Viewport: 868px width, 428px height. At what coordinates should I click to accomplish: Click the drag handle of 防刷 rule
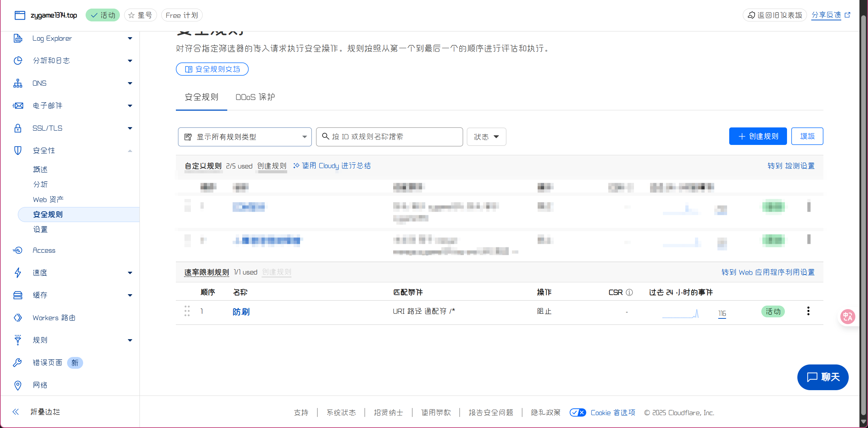[187, 311]
